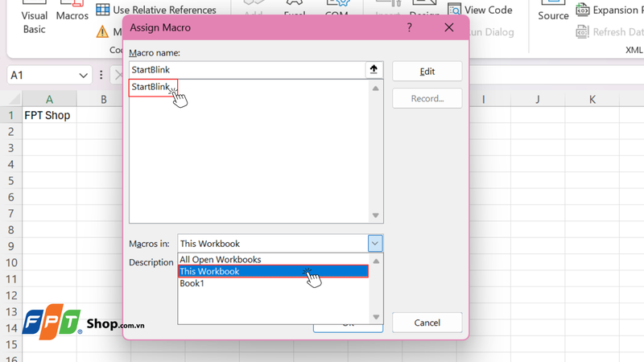Open the Source XML pane button
644x362 pixels.
point(553,11)
